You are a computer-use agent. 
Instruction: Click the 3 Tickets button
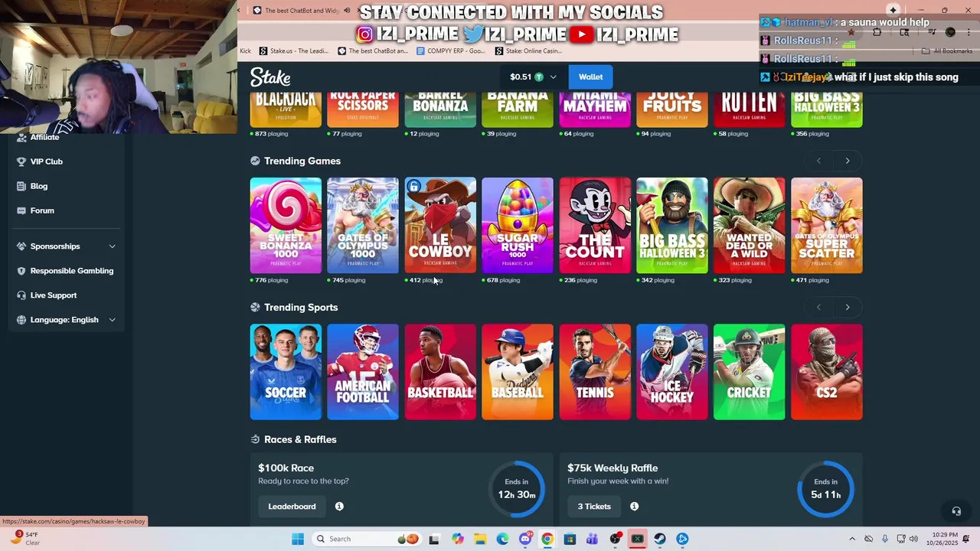click(594, 507)
